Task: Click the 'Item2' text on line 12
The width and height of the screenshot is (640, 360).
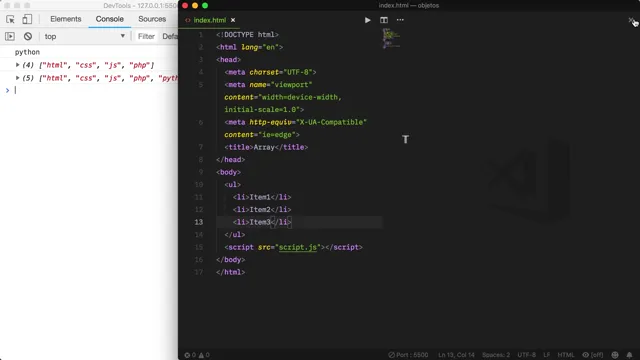Action: (x=260, y=210)
